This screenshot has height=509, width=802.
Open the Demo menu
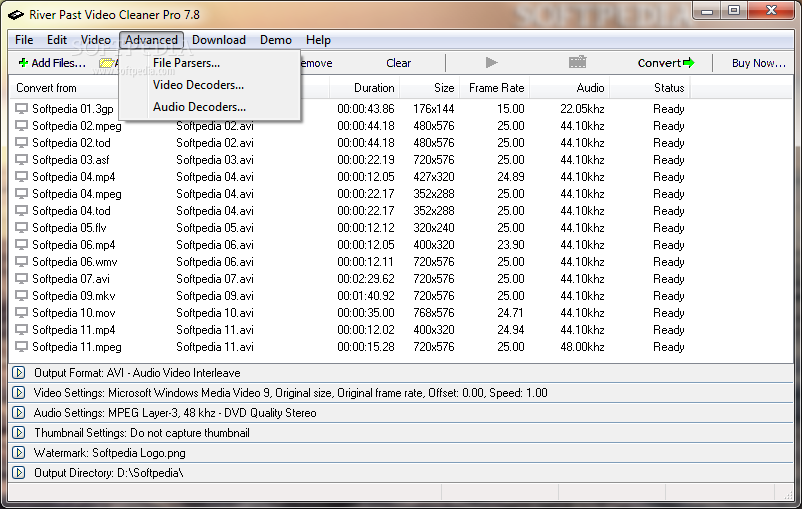click(x=276, y=40)
